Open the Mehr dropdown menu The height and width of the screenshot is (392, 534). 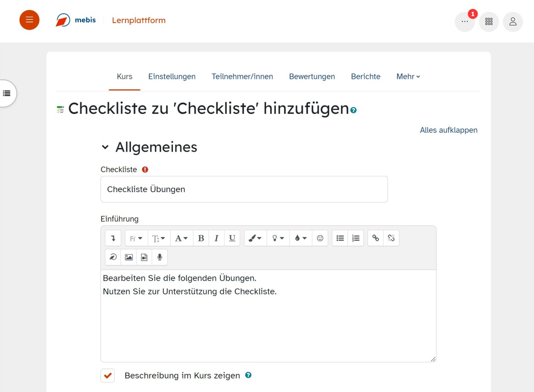408,76
